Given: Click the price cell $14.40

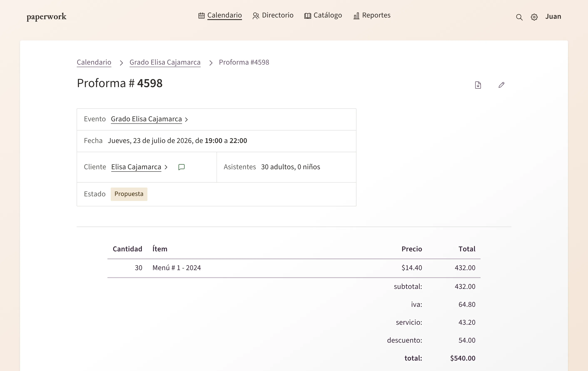Looking at the screenshot, I should (x=412, y=268).
